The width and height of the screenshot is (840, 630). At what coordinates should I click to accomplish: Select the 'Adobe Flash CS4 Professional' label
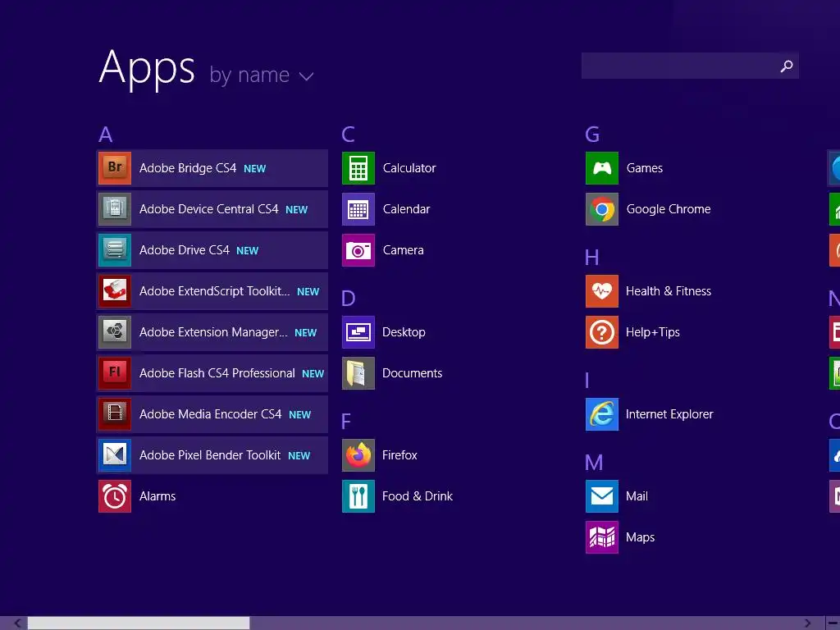[x=217, y=373]
